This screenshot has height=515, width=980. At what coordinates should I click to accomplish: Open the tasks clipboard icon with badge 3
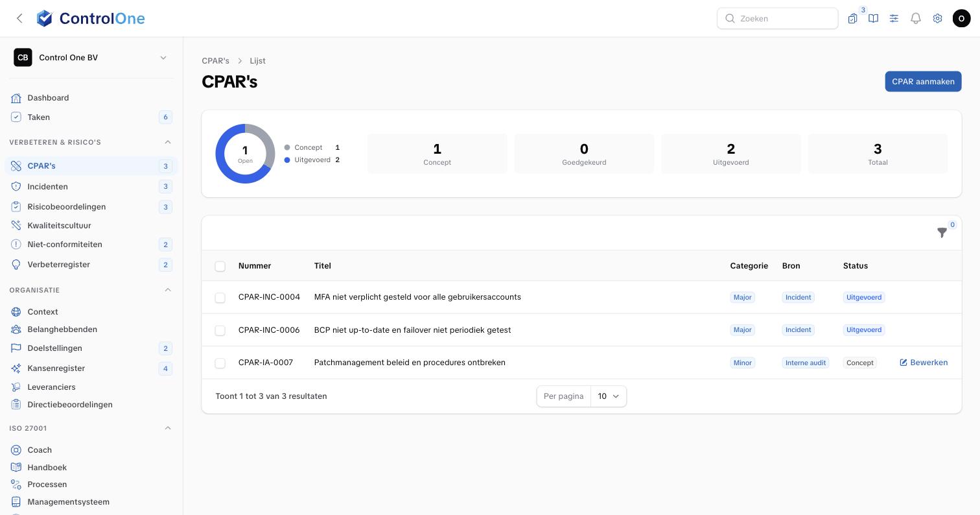pyautogui.click(x=852, y=18)
